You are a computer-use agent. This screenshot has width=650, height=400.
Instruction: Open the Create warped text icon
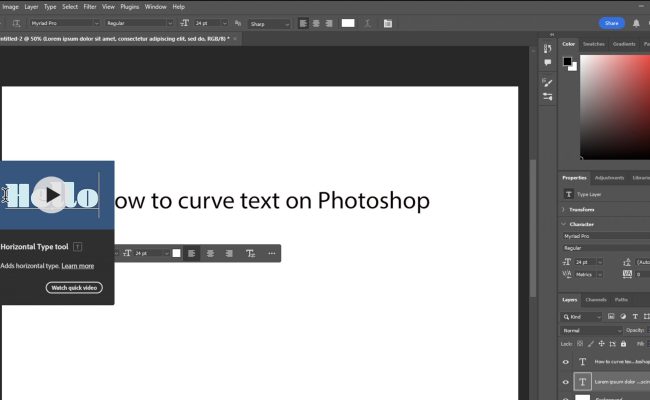tap(367, 23)
